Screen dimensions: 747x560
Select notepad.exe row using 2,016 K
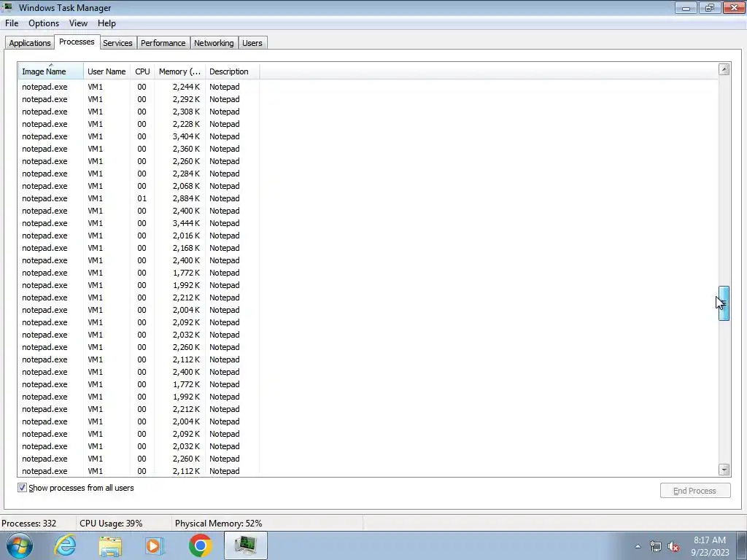pos(139,236)
